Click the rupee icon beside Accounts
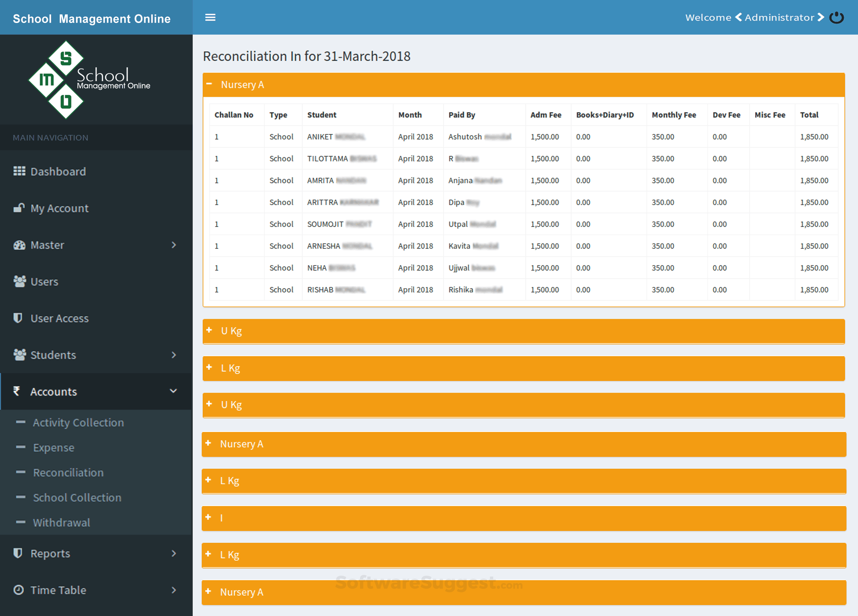 point(17,391)
